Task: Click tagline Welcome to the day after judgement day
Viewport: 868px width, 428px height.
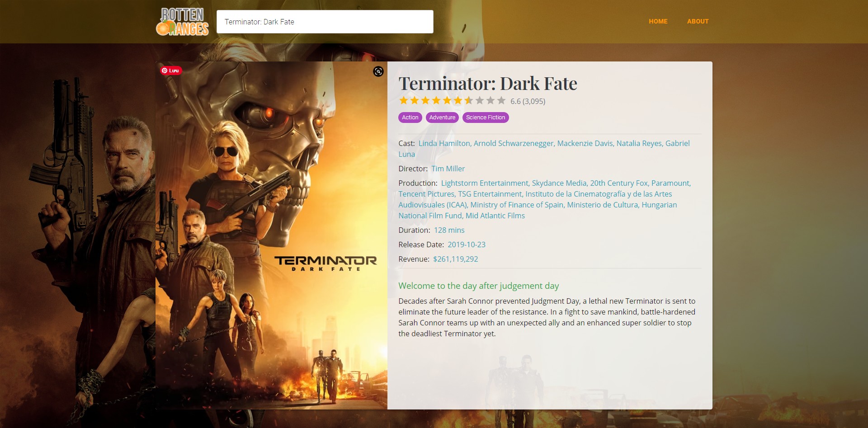Action: click(x=478, y=286)
